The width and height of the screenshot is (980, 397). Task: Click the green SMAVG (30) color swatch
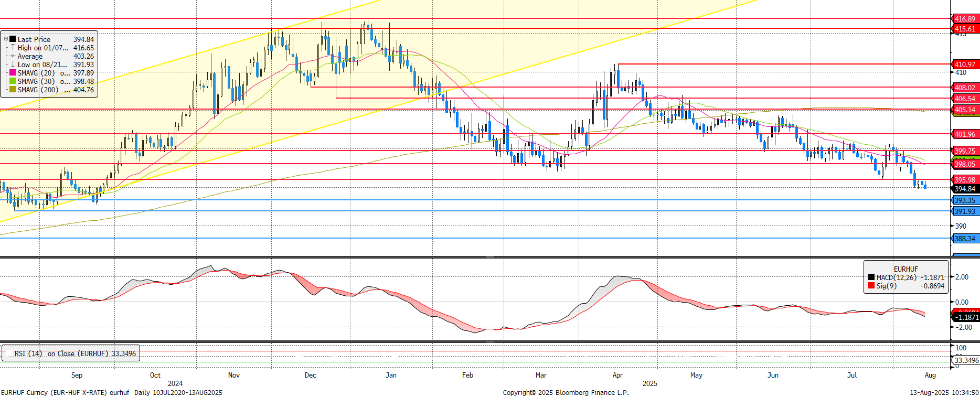(x=13, y=81)
